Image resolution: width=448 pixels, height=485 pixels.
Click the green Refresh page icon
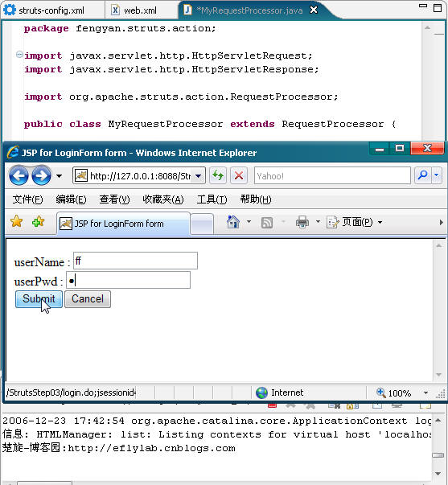pos(218,175)
